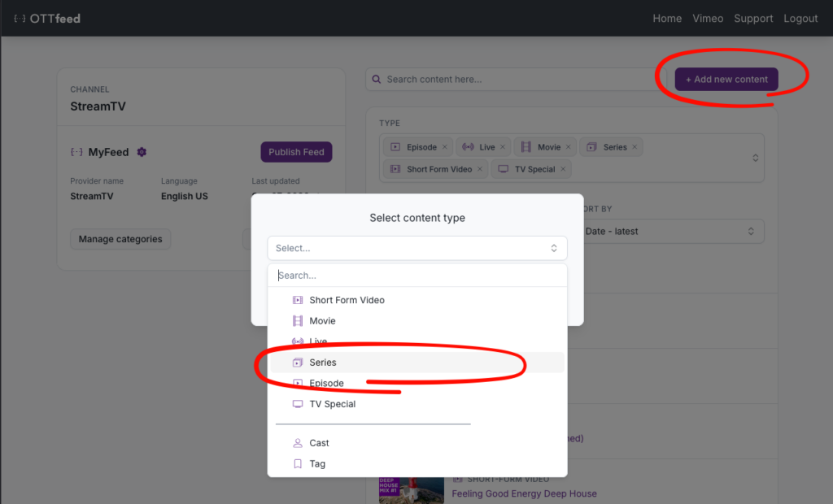Click the Movie film strip icon
This screenshot has width=833, height=504.
click(298, 321)
